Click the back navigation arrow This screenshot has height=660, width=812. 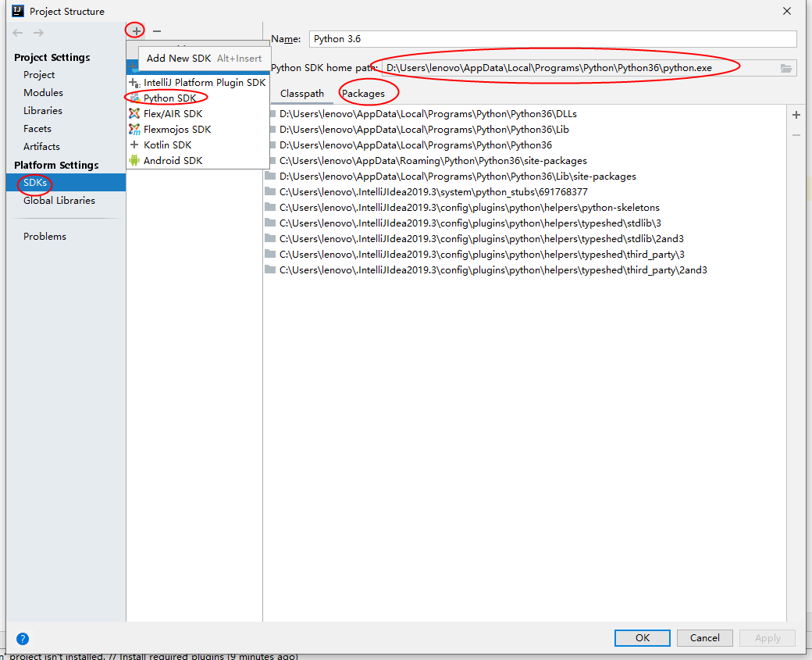18,33
